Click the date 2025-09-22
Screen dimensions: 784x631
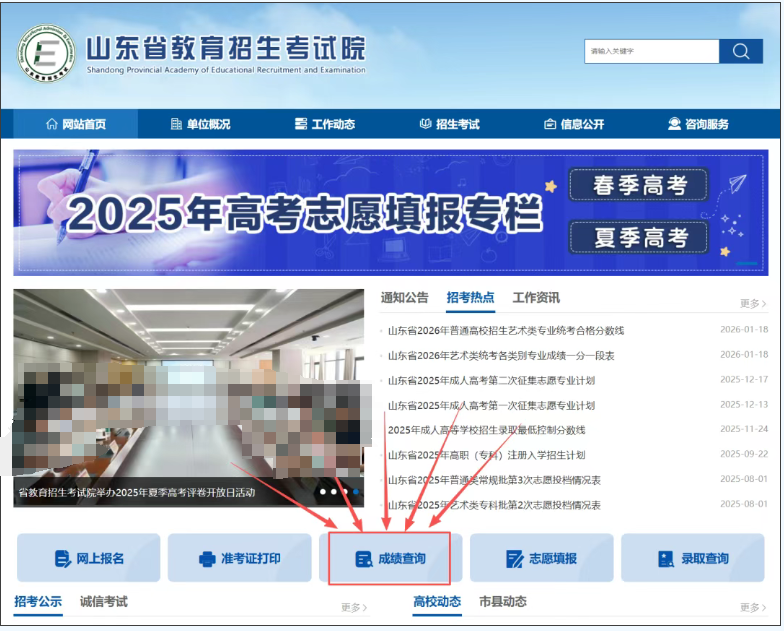pyautogui.click(x=744, y=454)
